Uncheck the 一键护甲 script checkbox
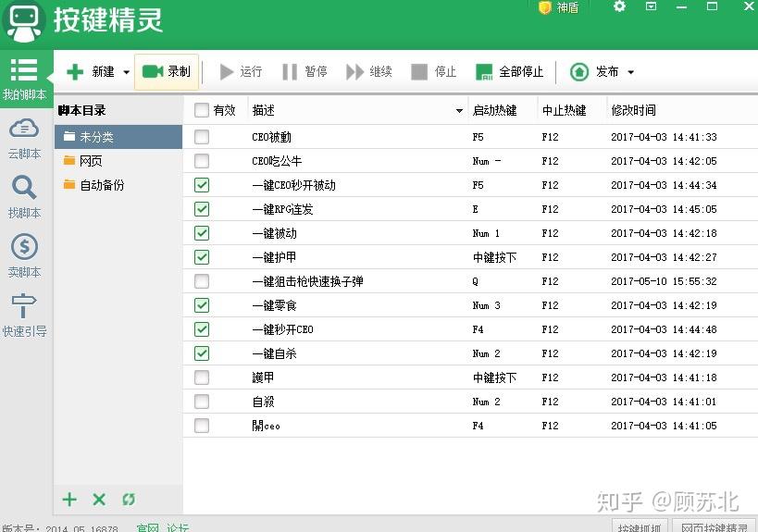 pyautogui.click(x=202, y=257)
